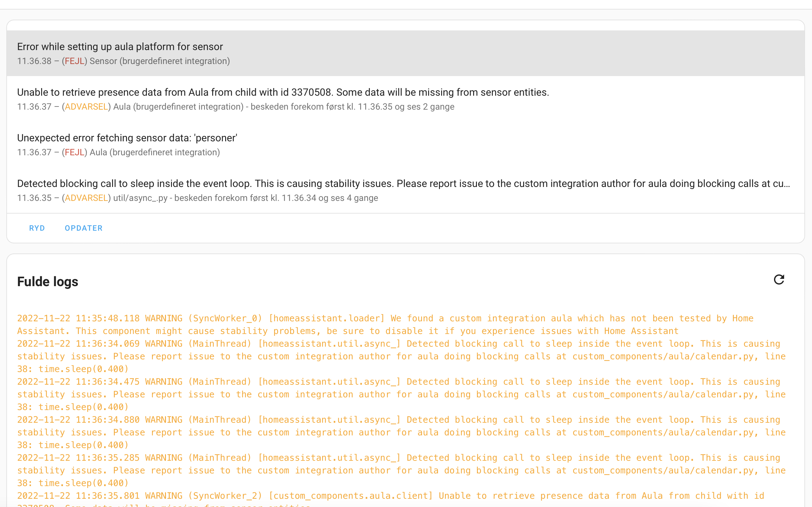Viewport: 812px width, 507px height.
Task: Click the 'Sensor (brugerdefineret integration)' source text
Action: point(160,61)
